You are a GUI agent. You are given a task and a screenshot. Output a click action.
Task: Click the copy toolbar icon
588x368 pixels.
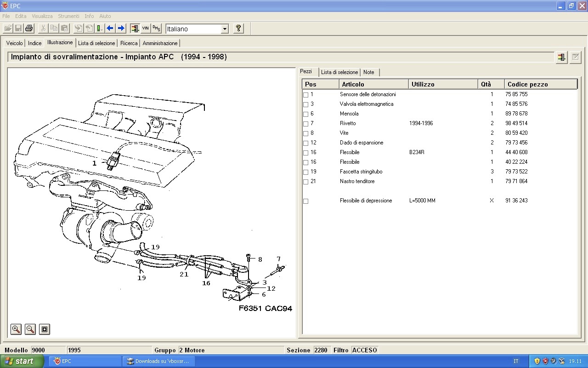tap(54, 29)
